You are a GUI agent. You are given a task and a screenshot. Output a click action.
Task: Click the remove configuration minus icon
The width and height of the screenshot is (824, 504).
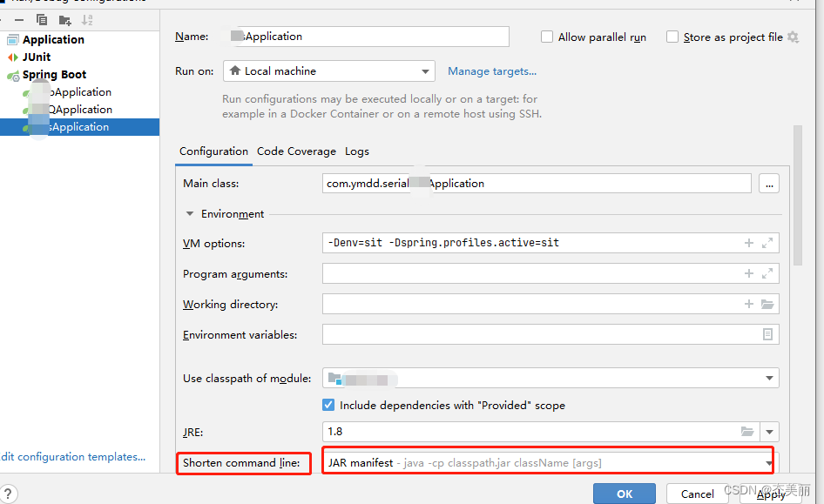(19, 19)
